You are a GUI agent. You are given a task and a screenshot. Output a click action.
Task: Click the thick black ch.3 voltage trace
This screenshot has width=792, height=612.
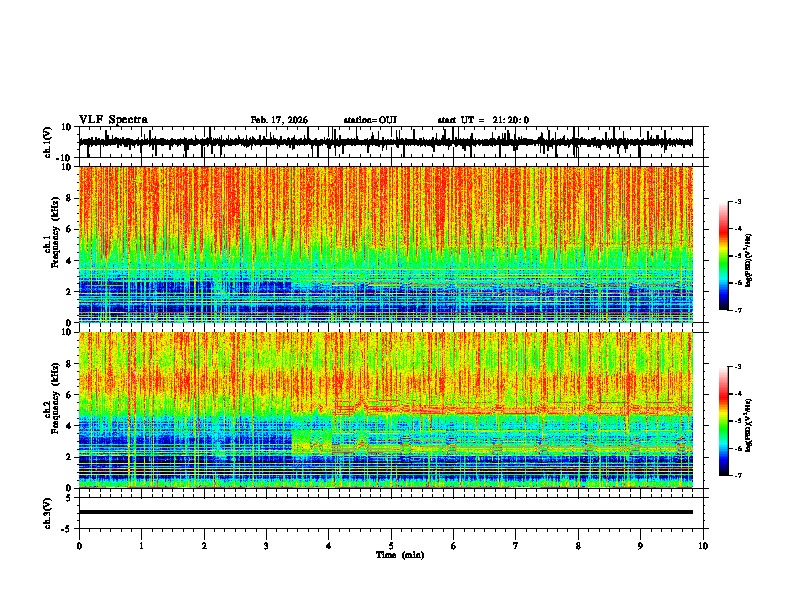pos(385,512)
